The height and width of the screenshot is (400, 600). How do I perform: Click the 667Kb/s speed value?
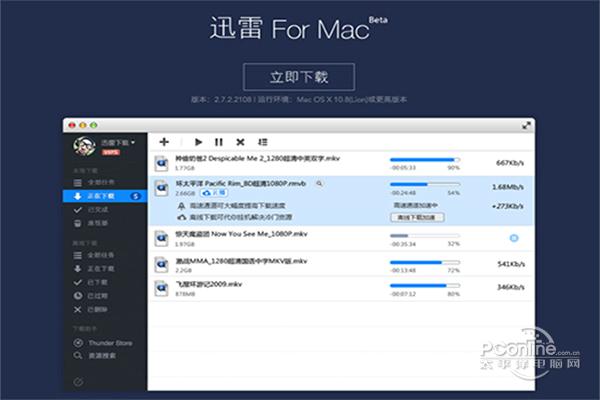click(x=510, y=163)
